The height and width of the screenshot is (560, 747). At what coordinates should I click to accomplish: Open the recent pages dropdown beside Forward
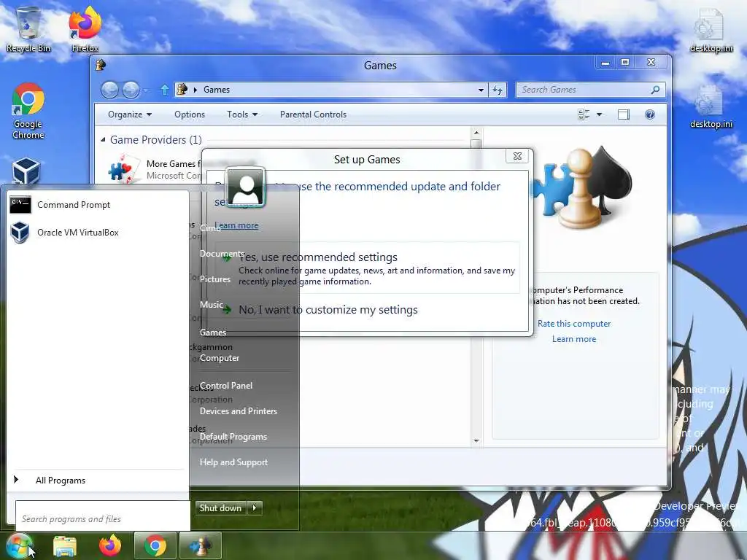pos(145,90)
